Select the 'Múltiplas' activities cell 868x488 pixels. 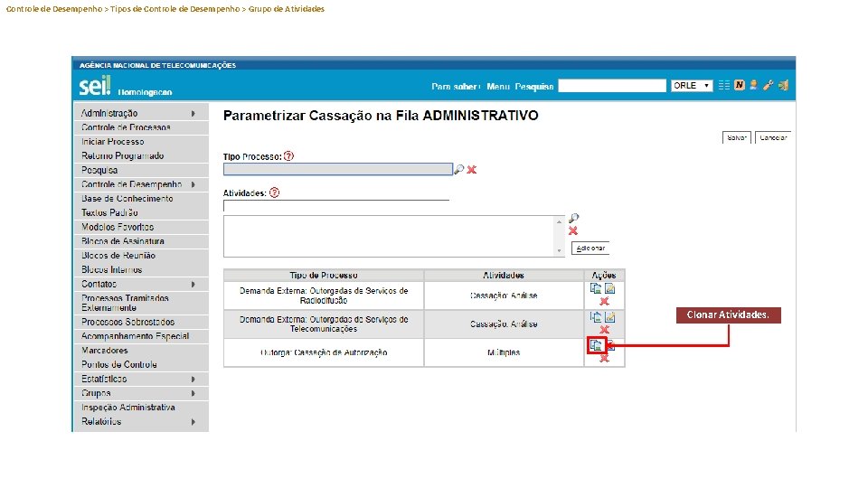pyautogui.click(x=504, y=352)
